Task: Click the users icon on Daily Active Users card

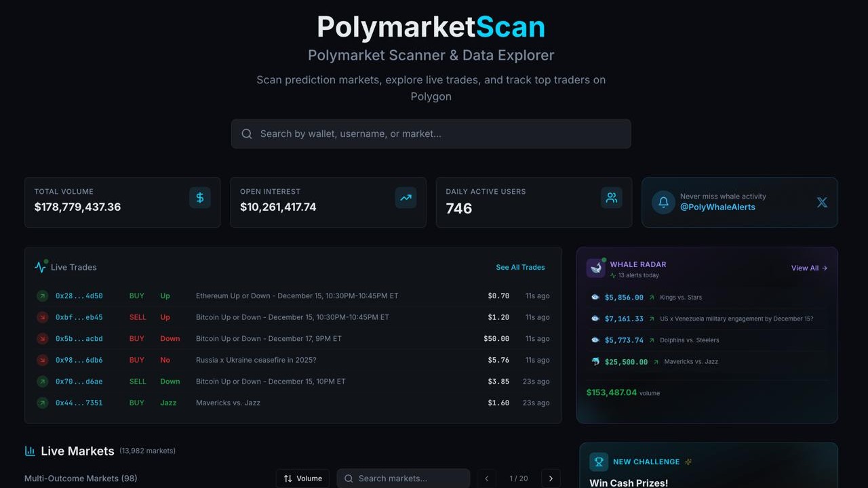Action: tap(612, 198)
